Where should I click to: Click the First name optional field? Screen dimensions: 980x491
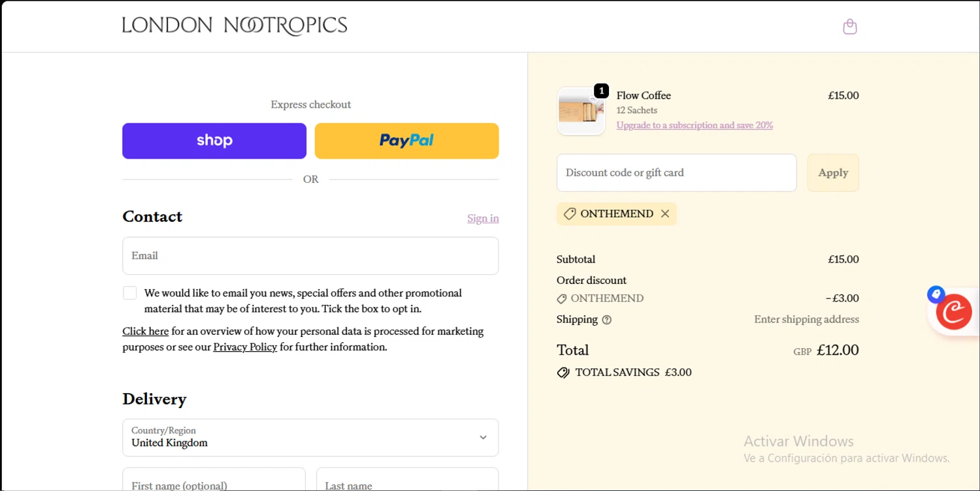click(214, 479)
